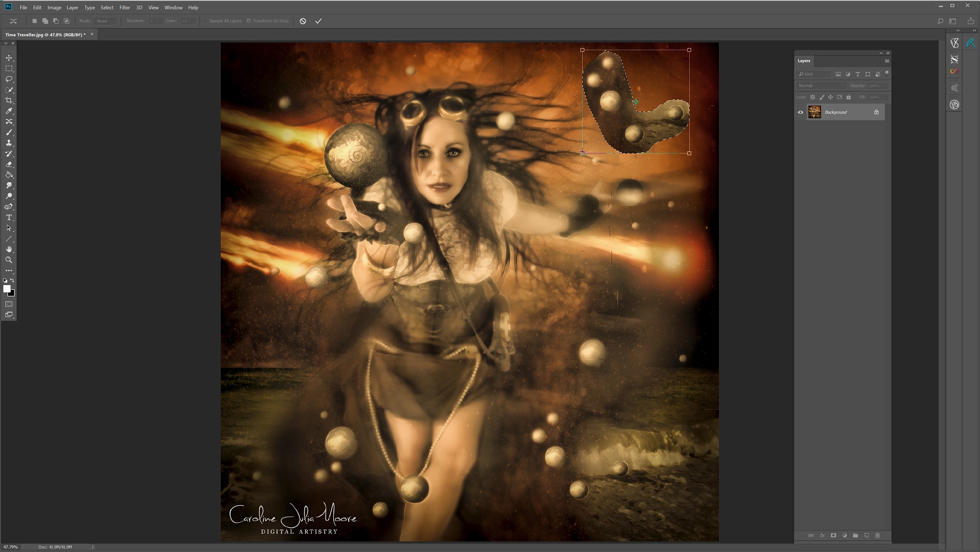Activate the Zoom tool
The image size is (980, 552).
[x=9, y=260]
